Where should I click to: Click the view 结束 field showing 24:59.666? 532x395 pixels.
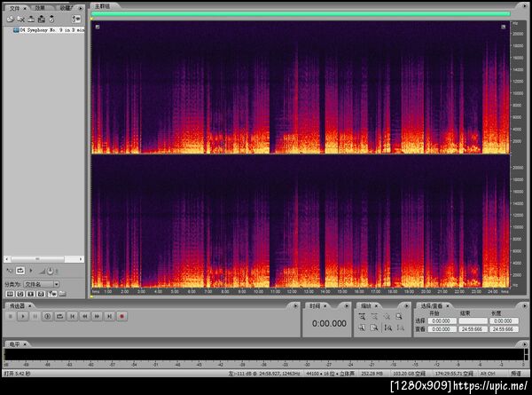pyautogui.click(x=473, y=329)
